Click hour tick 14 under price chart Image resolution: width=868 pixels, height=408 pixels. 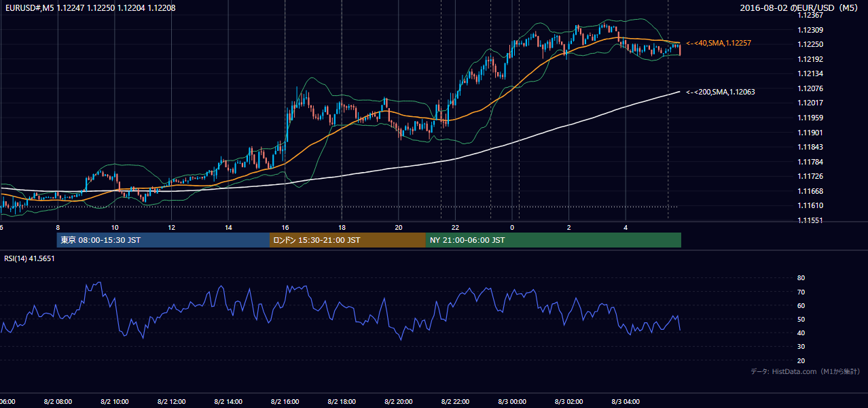point(228,227)
